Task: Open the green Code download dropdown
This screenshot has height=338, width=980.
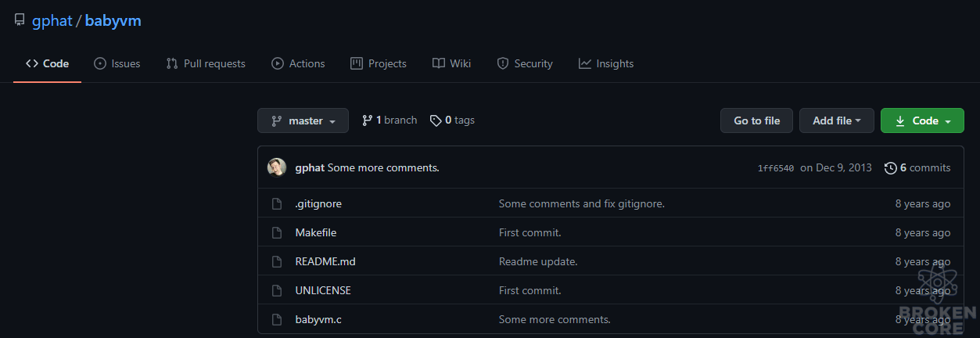Action: 922,120
